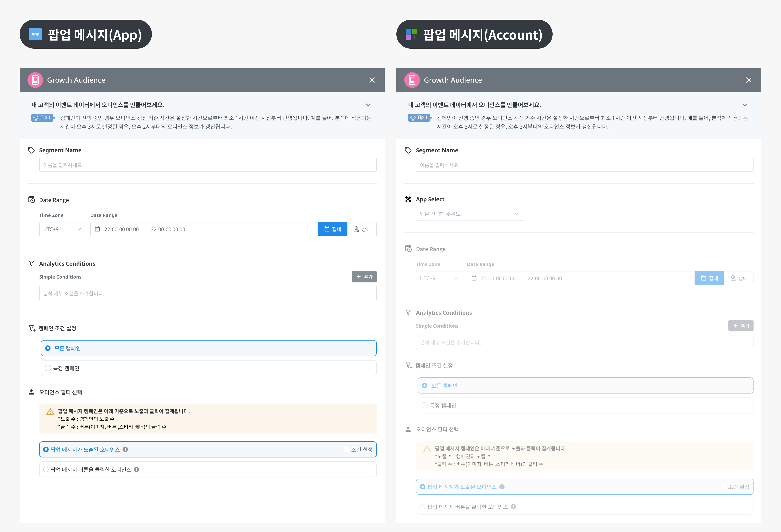Open the UTC+9 time zone dropdown in the Account panel
781x532 pixels.
coord(439,278)
